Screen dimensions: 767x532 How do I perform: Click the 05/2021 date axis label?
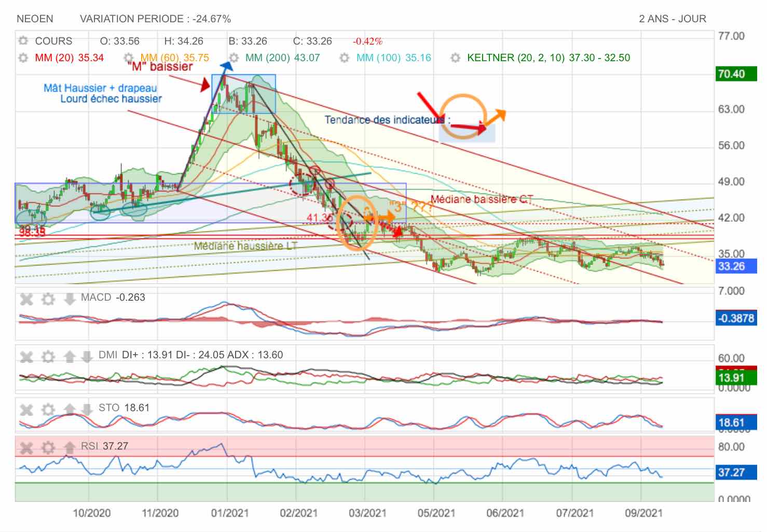[436, 513]
